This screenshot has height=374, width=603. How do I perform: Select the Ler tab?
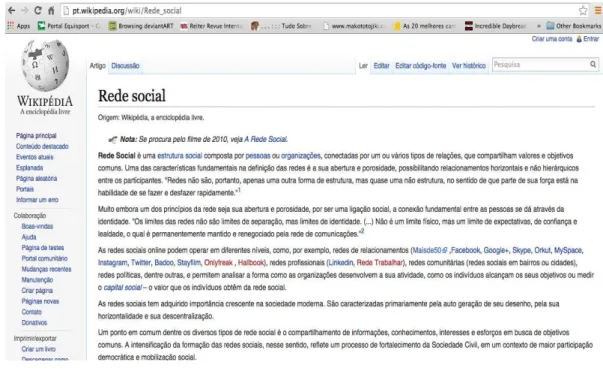363,66
